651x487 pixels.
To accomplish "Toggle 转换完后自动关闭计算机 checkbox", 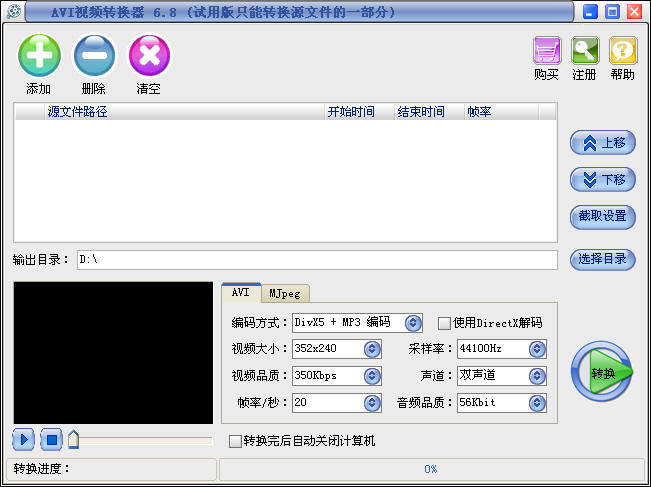I will pyautogui.click(x=235, y=441).
